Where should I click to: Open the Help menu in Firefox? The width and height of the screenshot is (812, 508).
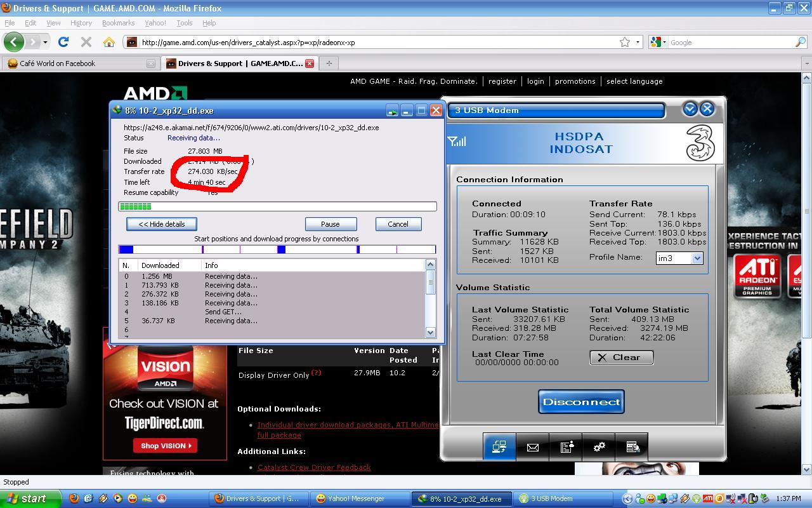click(209, 23)
